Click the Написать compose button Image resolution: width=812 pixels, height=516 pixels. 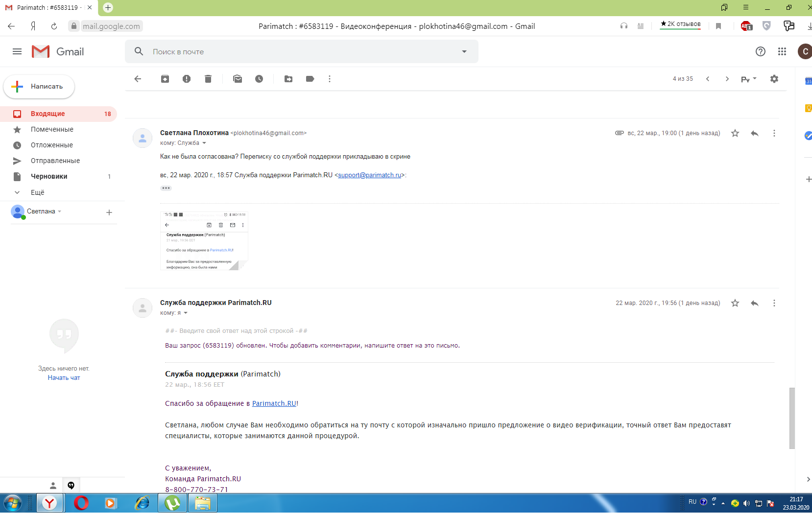point(39,87)
